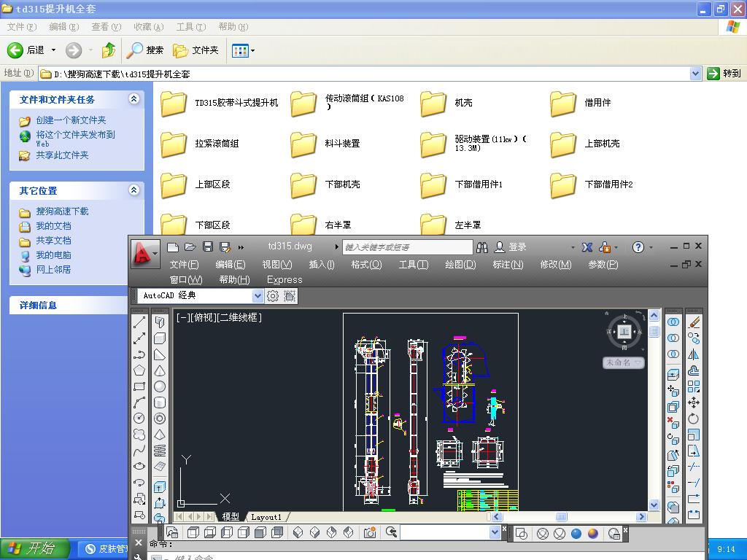Image resolution: width=747 pixels, height=560 pixels.
Task: Toggle the [-] viewport controls label
Action: 182,318
